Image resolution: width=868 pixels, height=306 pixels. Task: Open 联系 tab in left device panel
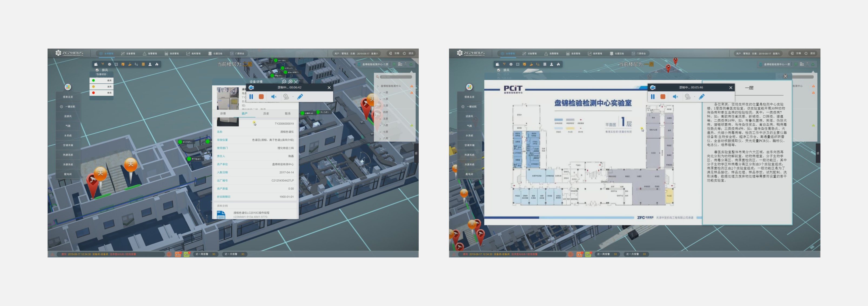288,113
